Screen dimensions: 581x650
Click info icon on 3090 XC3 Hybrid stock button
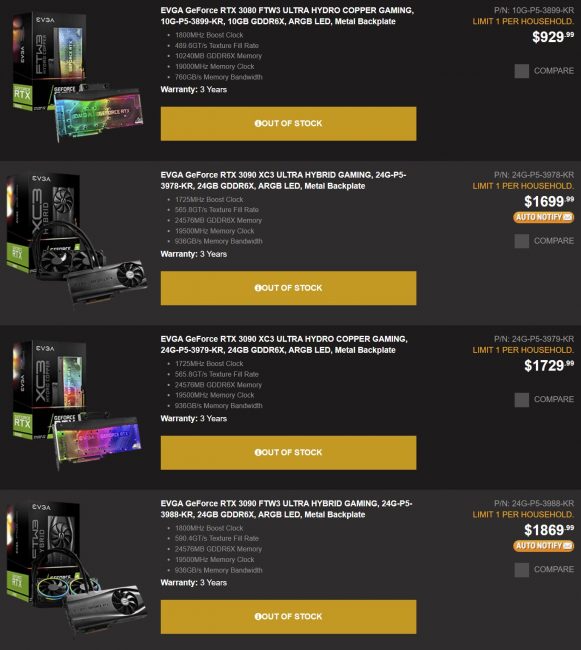point(258,288)
